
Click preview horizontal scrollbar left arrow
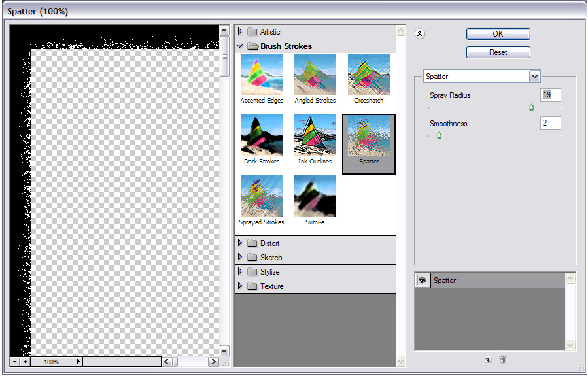coord(167,362)
